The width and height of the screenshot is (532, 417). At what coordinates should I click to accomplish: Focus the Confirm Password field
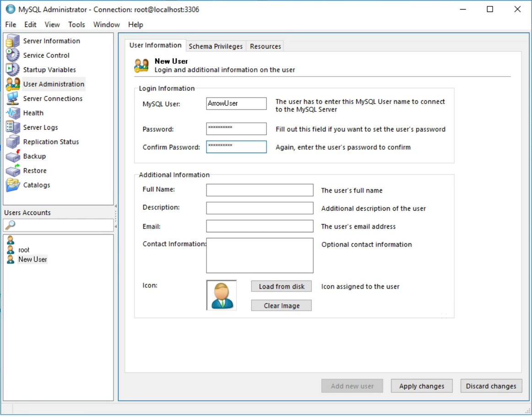[236, 147]
